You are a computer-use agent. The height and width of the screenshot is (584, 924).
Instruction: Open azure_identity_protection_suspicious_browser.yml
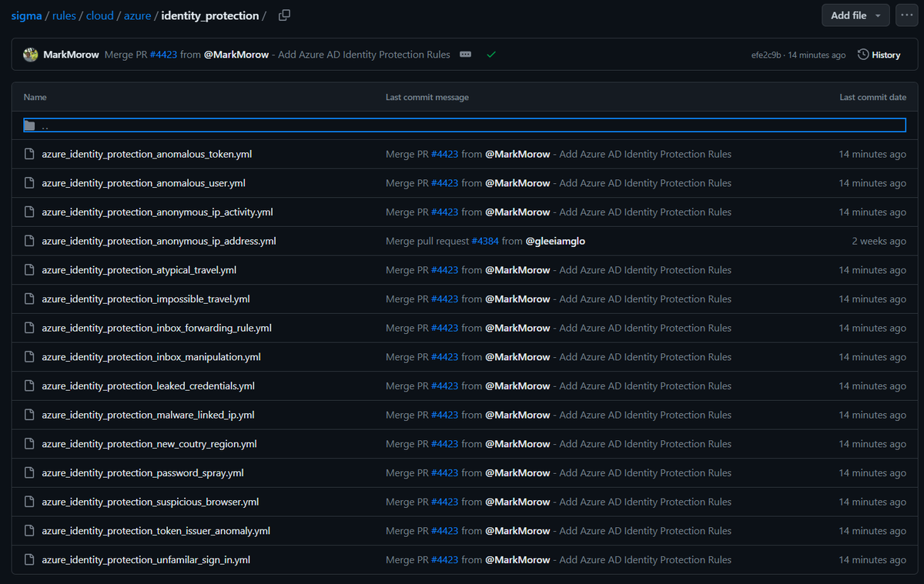click(x=151, y=502)
